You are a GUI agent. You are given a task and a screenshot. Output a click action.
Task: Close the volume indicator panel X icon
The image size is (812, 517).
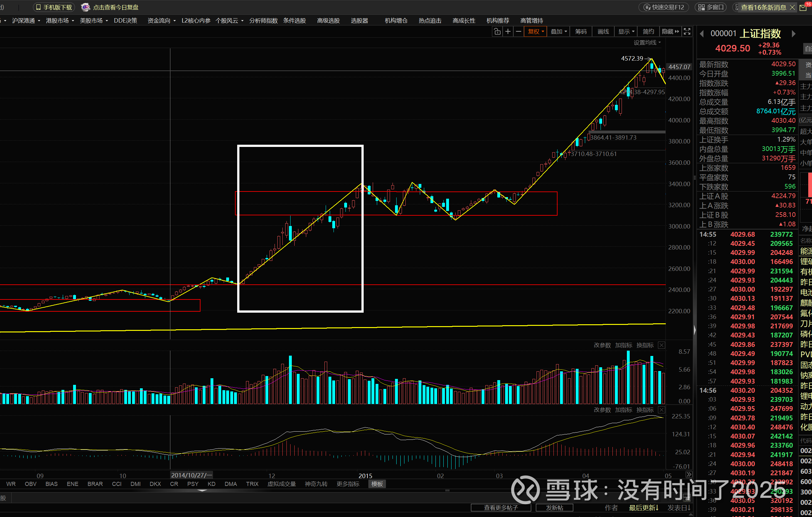[x=661, y=345]
